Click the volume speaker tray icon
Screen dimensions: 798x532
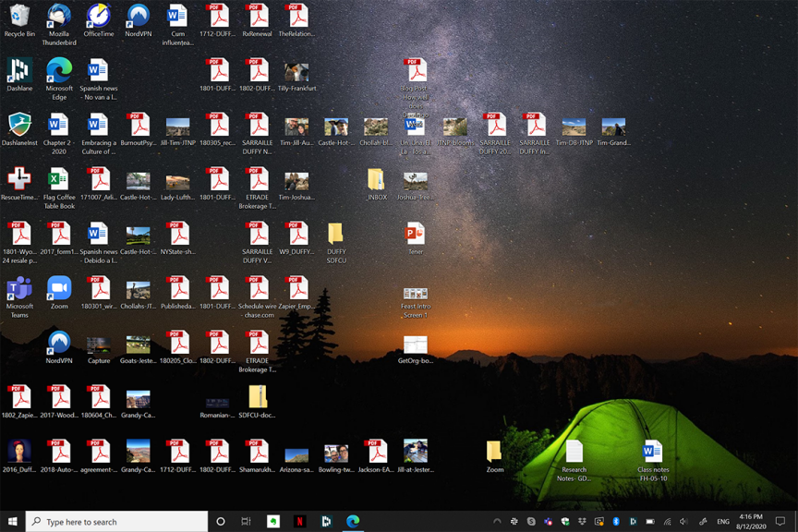click(683, 522)
